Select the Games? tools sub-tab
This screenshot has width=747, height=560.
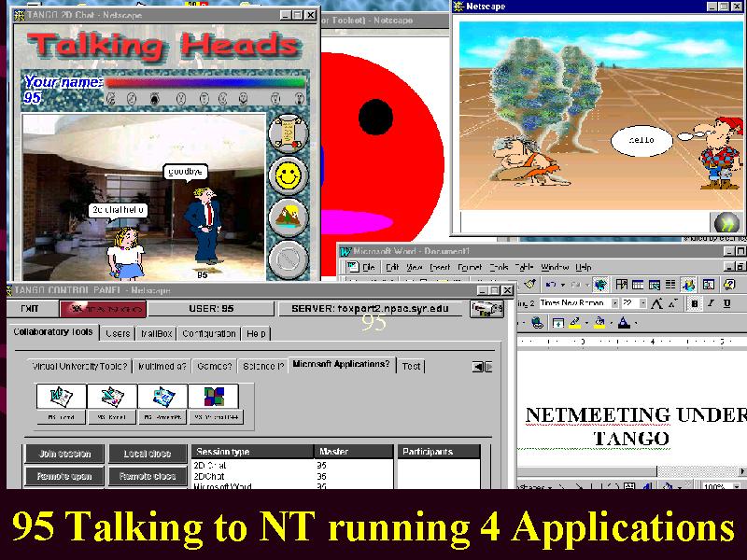tap(215, 366)
